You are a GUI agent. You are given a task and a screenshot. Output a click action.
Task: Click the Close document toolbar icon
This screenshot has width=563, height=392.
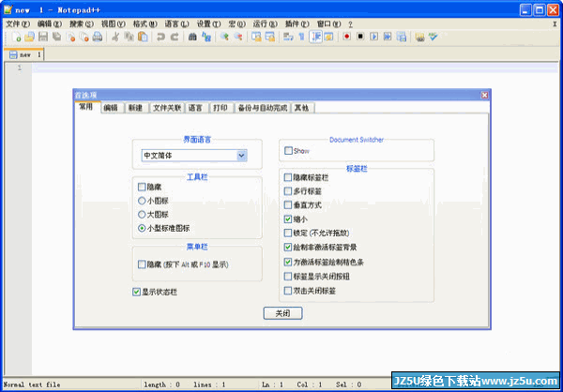[70, 37]
